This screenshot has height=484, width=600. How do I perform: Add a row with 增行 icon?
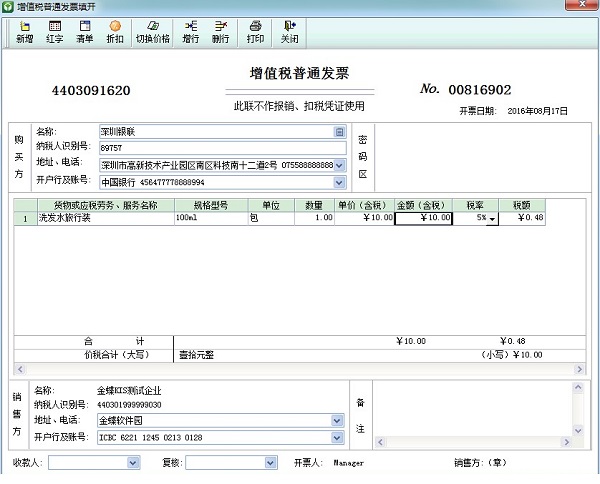(190, 31)
